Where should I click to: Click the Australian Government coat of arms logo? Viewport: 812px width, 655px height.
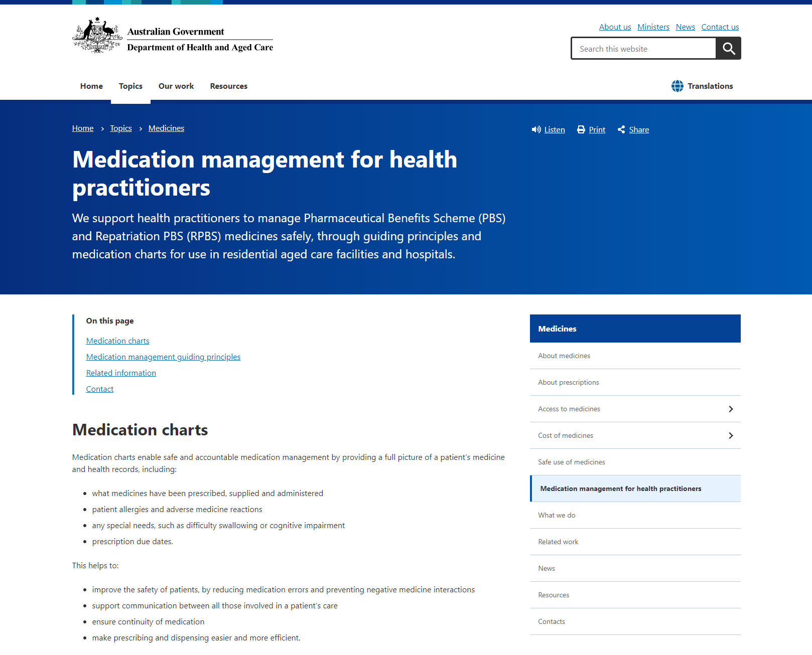click(97, 36)
